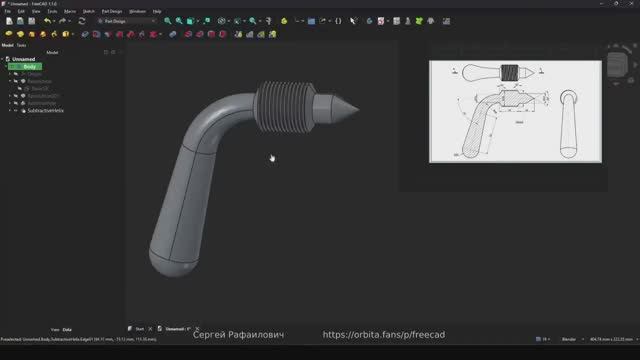Open the File menu
The height and width of the screenshot is (360, 640).
coord(7,11)
